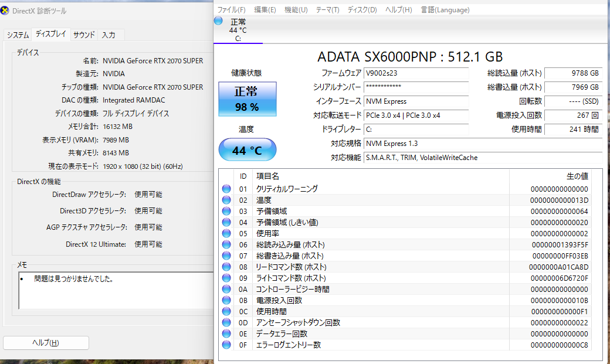Image resolution: width=610 pixels, height=364 pixels.
Task: Click the VRAM value 7989 MB
Action: pos(116,140)
